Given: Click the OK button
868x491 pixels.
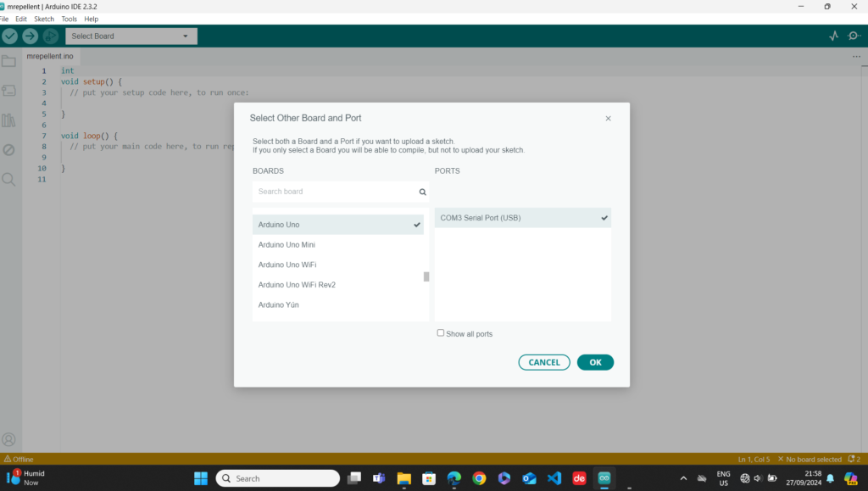Looking at the screenshot, I should coord(595,363).
